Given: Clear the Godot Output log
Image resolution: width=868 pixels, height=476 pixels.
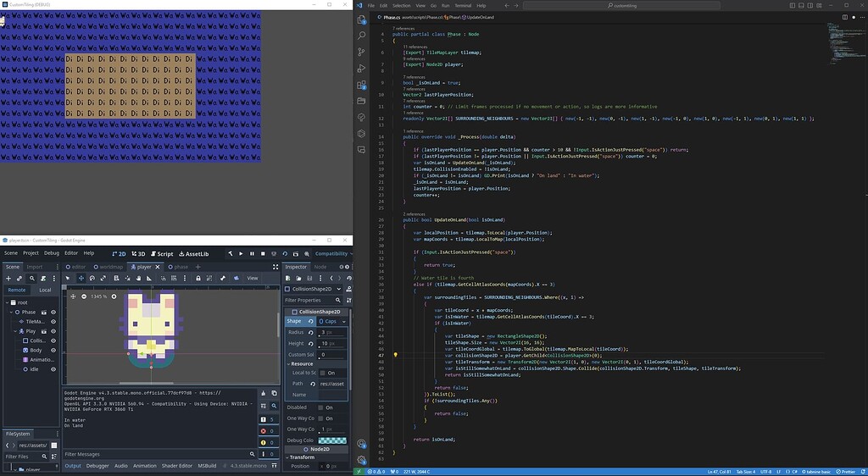Looking at the screenshot, I should tap(264, 393).
